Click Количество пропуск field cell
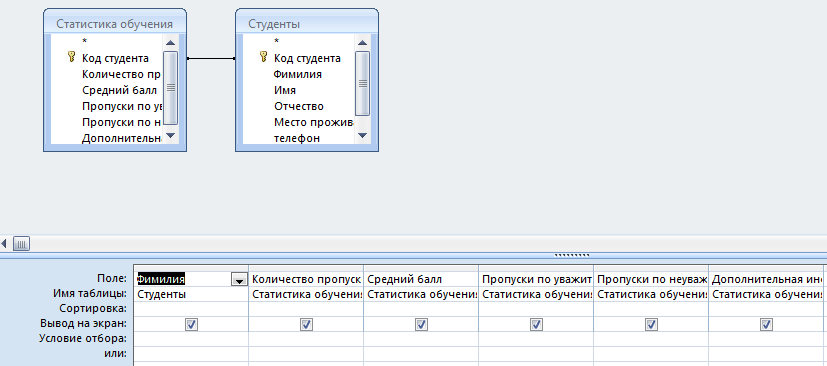 (306, 279)
